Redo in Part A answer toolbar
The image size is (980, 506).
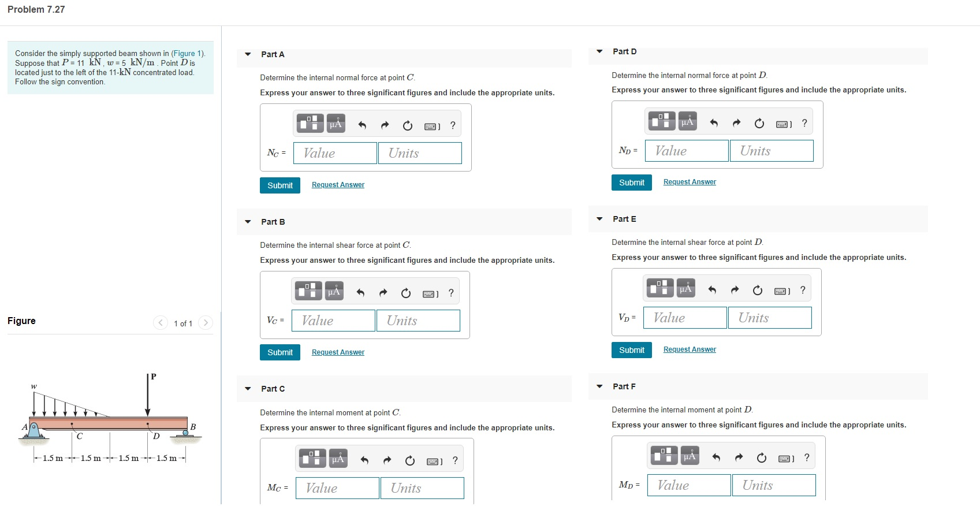(x=385, y=125)
